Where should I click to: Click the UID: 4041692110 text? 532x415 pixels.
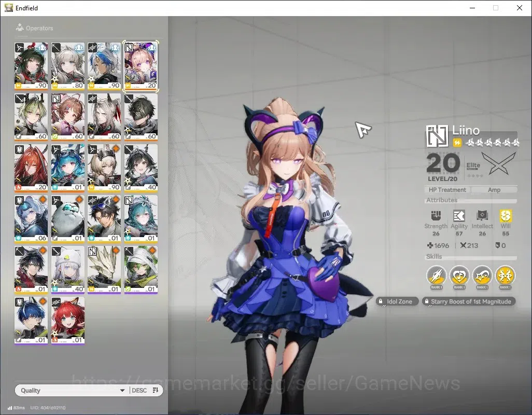click(48, 408)
